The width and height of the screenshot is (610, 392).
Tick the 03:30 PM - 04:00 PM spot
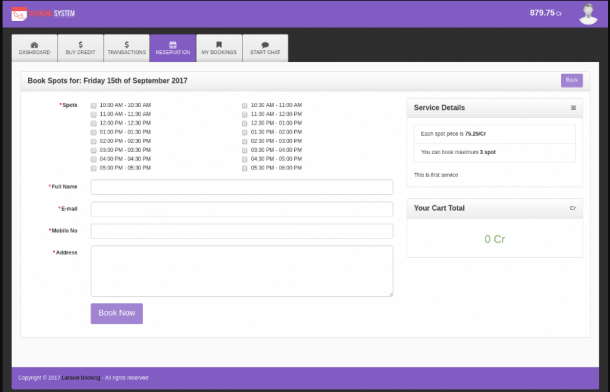click(244, 150)
